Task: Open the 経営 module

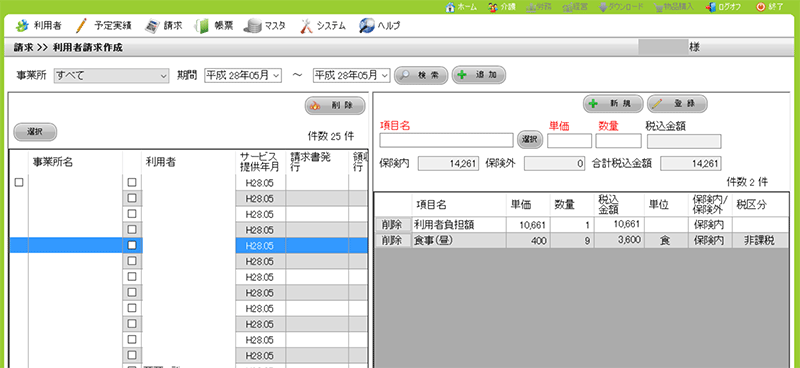Action: (x=575, y=7)
